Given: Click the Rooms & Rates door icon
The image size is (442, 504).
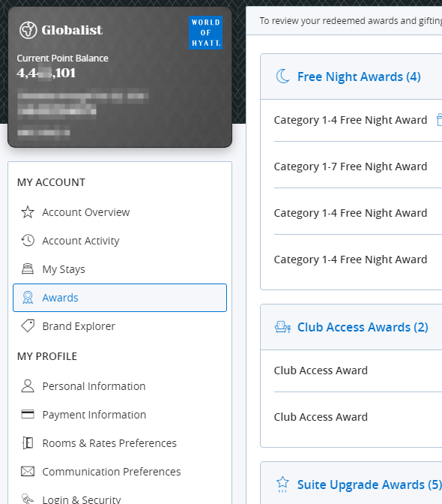Looking at the screenshot, I should pos(28,443).
